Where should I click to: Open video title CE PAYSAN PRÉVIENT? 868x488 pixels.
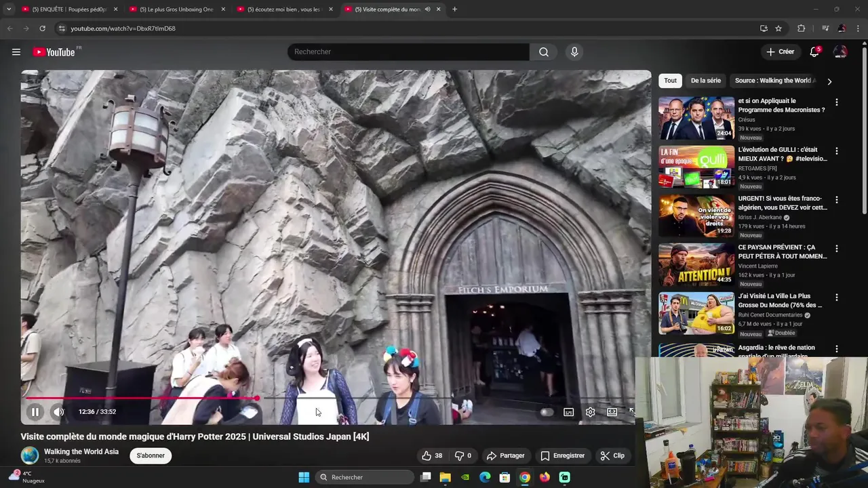pos(783,252)
